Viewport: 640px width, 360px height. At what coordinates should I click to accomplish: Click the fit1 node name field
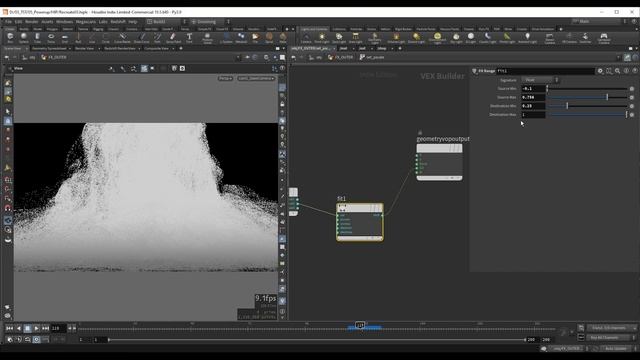544,71
